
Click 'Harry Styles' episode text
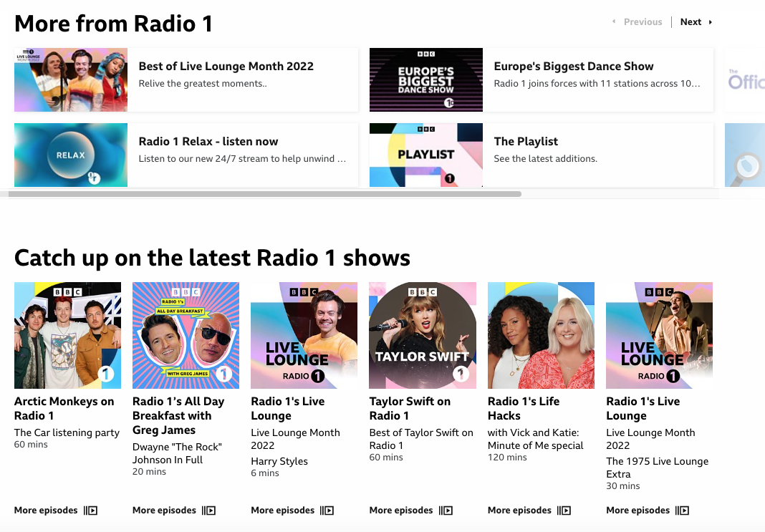click(279, 461)
